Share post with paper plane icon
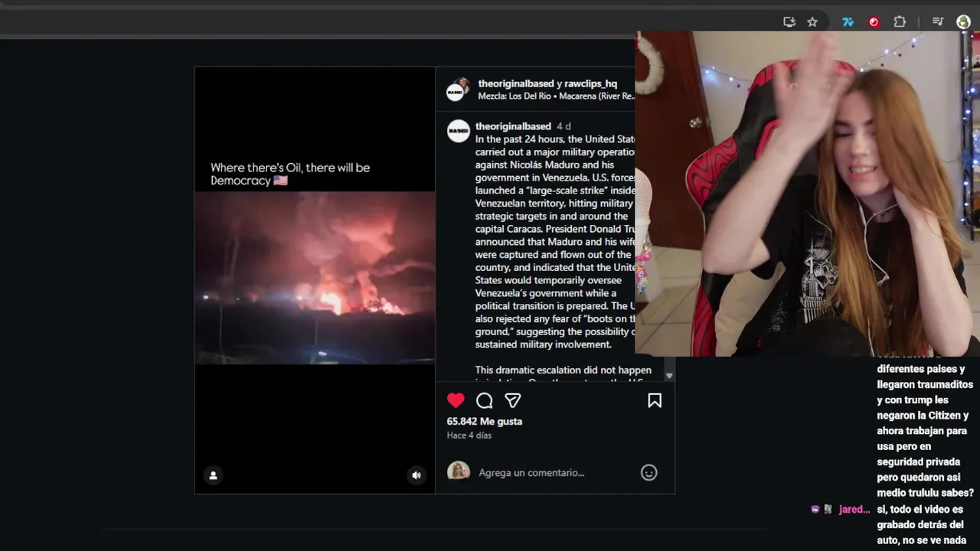The height and width of the screenshot is (551, 980). (x=513, y=400)
